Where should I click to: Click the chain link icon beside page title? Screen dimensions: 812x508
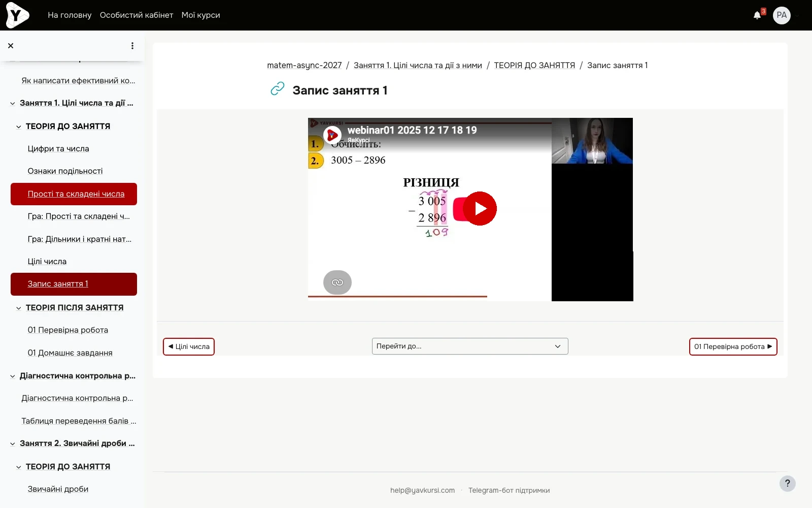pyautogui.click(x=278, y=89)
